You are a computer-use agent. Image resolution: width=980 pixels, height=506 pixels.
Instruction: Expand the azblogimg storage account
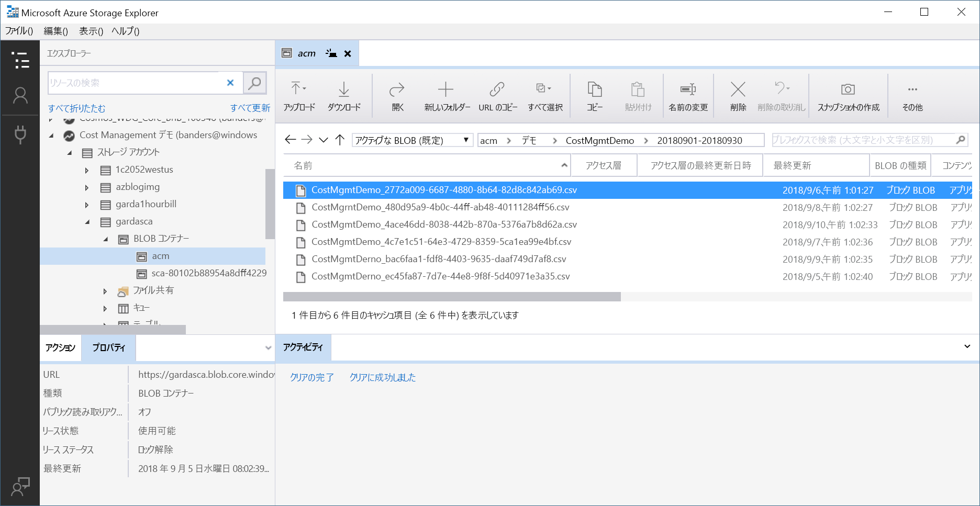tap(87, 187)
